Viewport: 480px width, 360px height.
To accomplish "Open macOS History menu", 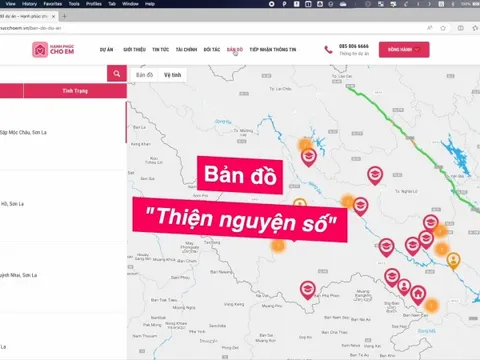I will click(29, 4).
